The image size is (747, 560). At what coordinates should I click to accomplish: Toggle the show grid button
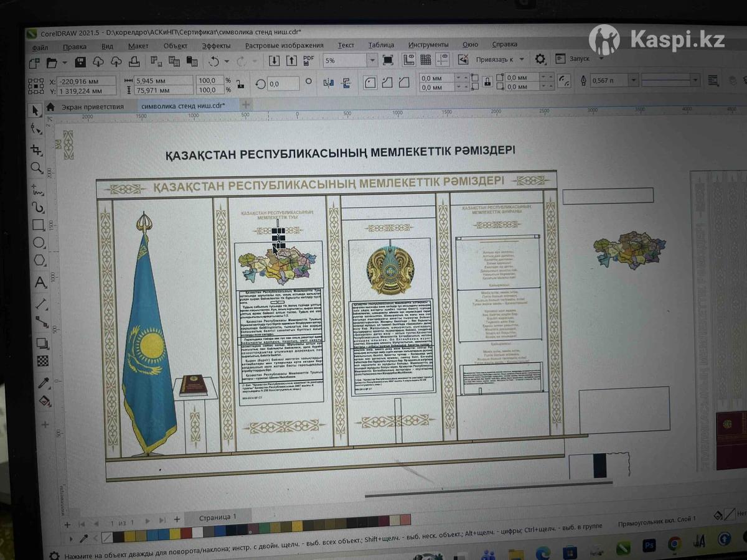tap(426, 60)
